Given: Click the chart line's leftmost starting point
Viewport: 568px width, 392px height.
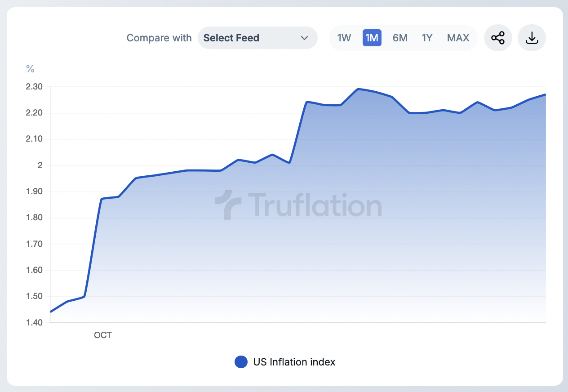Looking at the screenshot, I should (51, 312).
